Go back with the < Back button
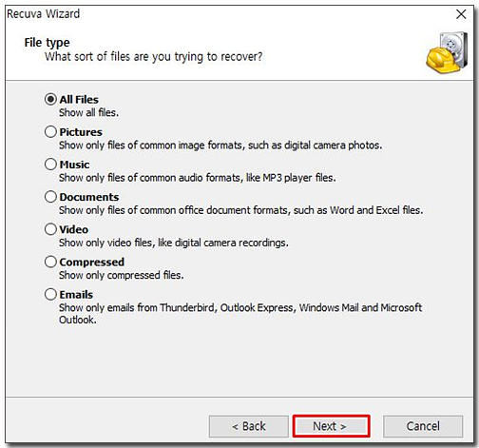The width and height of the screenshot is (479, 448). pyautogui.click(x=249, y=426)
